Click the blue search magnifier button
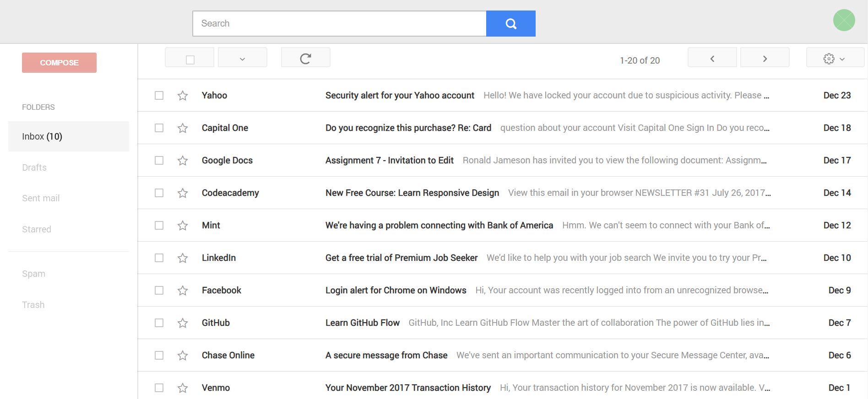This screenshot has width=868, height=399. pyautogui.click(x=510, y=23)
